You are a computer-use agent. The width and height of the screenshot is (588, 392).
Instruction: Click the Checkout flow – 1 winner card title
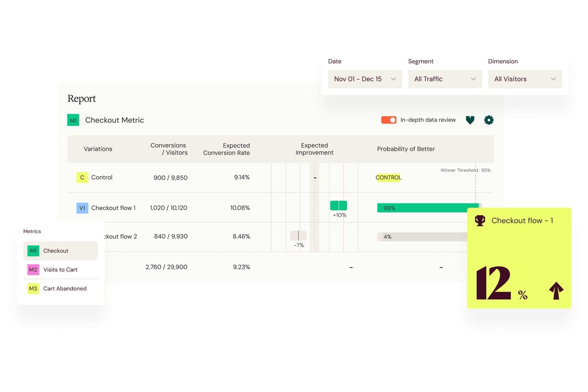coord(522,220)
